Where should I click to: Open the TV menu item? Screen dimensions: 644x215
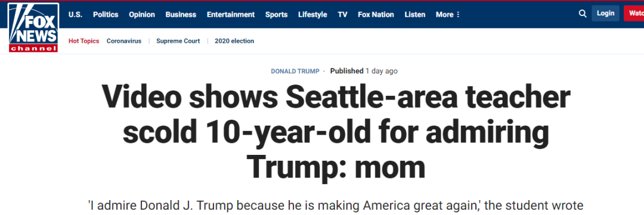(x=342, y=14)
